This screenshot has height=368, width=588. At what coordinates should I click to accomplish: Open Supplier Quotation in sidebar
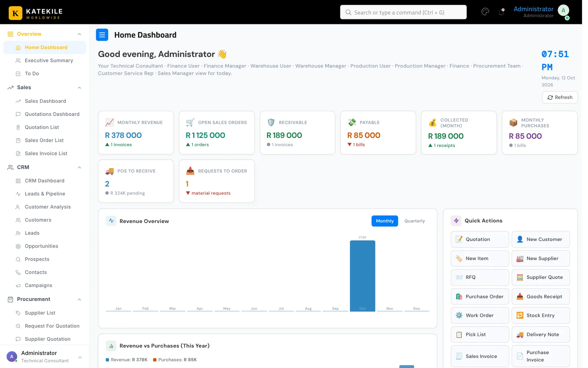tap(44, 339)
